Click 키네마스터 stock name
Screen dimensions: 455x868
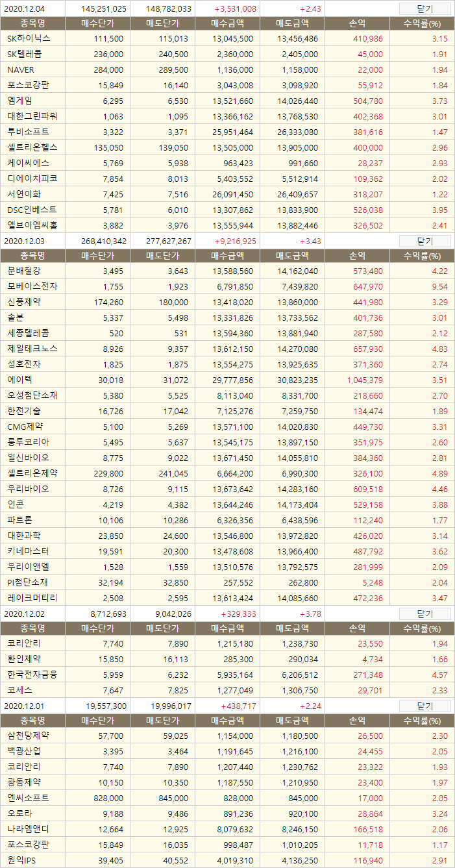(28, 551)
